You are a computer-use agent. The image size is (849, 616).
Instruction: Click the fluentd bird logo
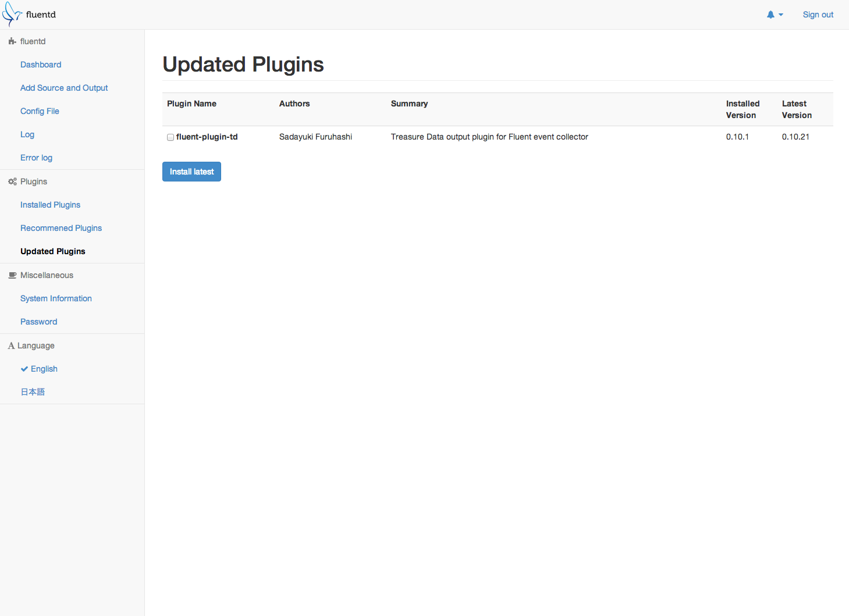[x=12, y=15]
